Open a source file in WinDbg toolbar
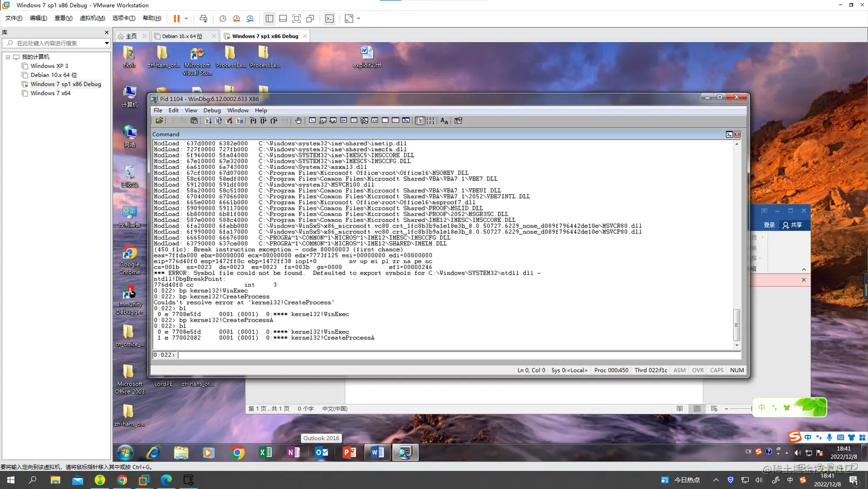This screenshot has width=868, height=489. click(x=159, y=121)
